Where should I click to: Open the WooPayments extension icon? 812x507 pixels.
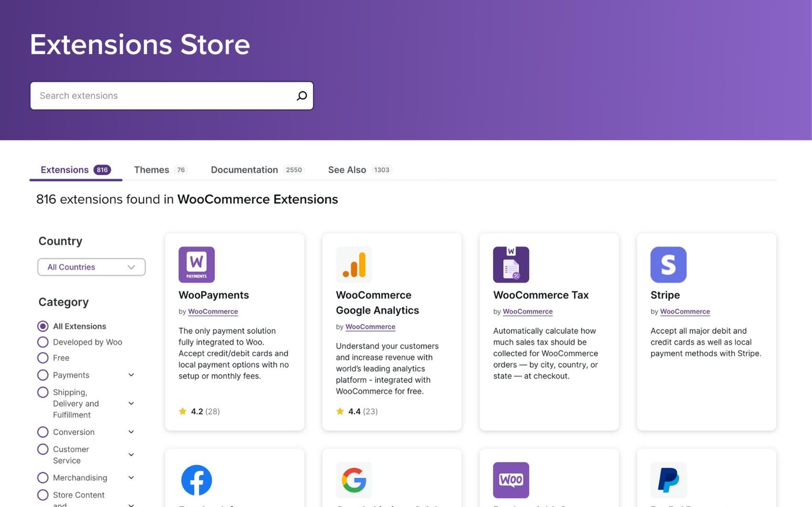[196, 264]
